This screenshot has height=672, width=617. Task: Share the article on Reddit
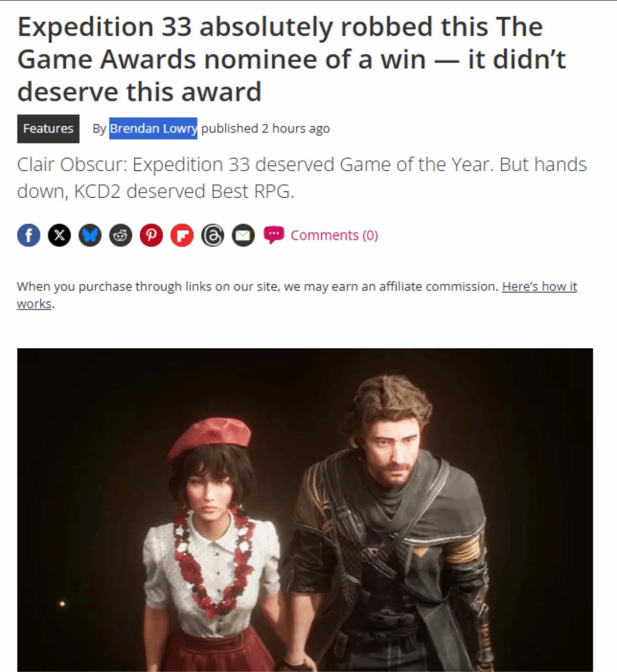121,235
